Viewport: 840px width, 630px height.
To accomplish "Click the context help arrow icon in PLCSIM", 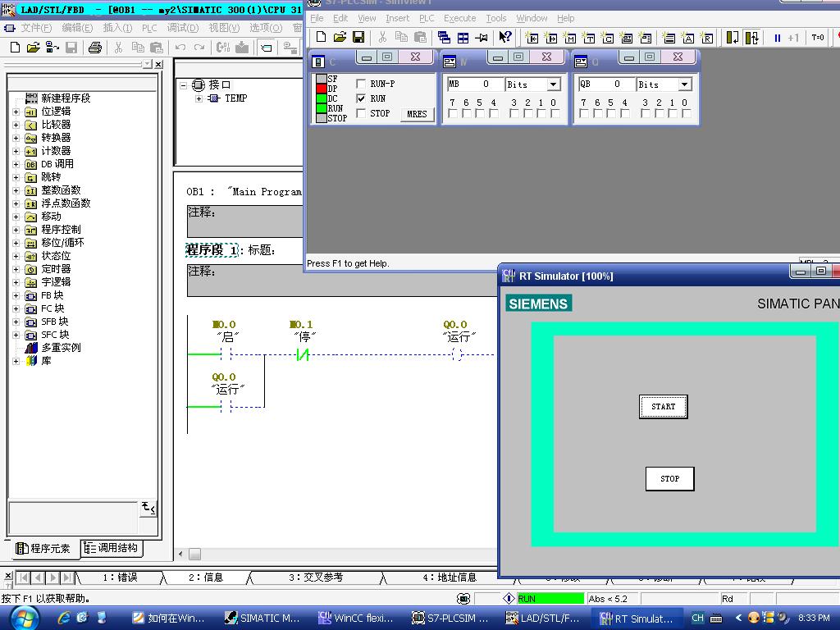I will [505, 38].
